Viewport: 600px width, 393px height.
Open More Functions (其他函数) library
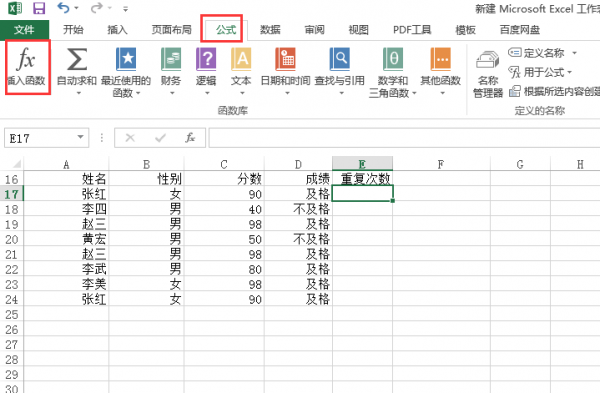tap(441, 71)
